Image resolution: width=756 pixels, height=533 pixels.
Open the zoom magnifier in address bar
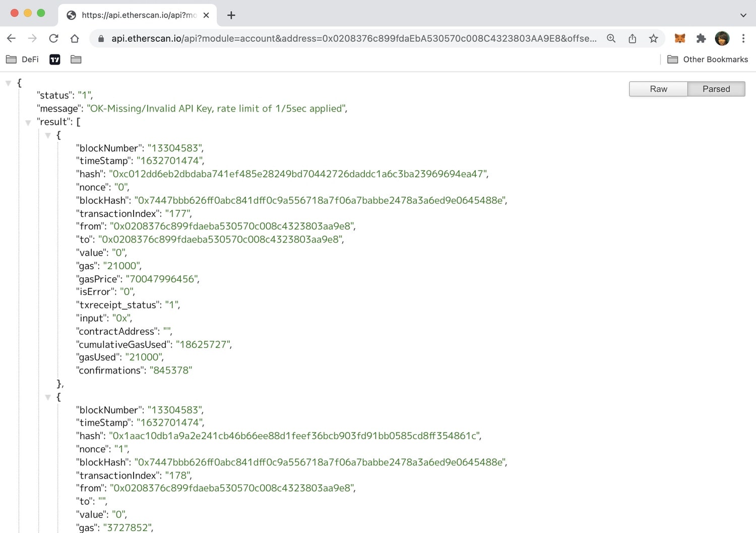611,38
